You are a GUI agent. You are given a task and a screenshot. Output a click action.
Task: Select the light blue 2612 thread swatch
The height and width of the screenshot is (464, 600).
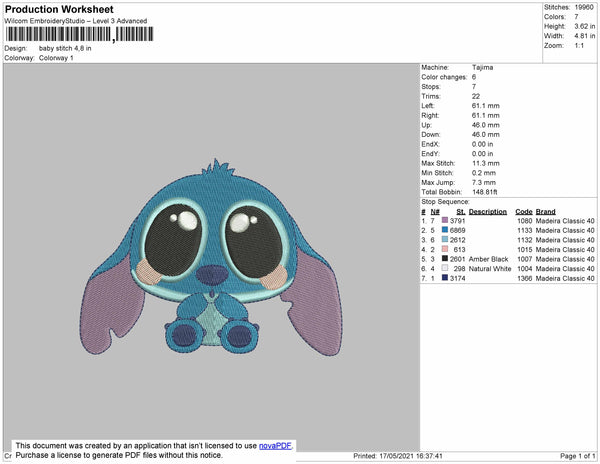(445, 239)
